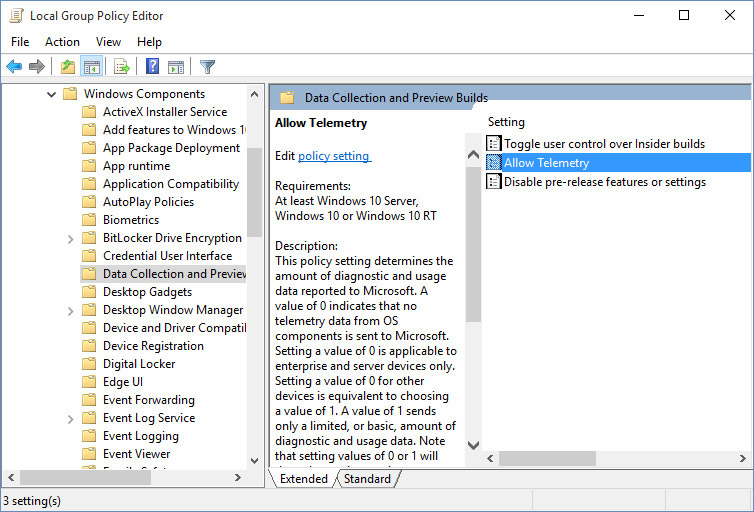Open the Help menu
The image size is (754, 512).
(149, 42)
